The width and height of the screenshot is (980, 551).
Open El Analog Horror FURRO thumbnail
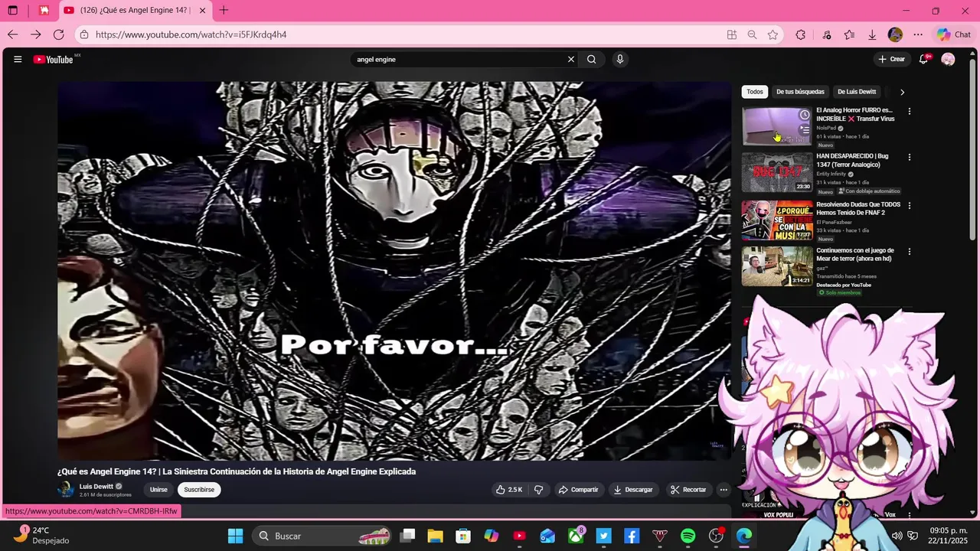click(776, 126)
